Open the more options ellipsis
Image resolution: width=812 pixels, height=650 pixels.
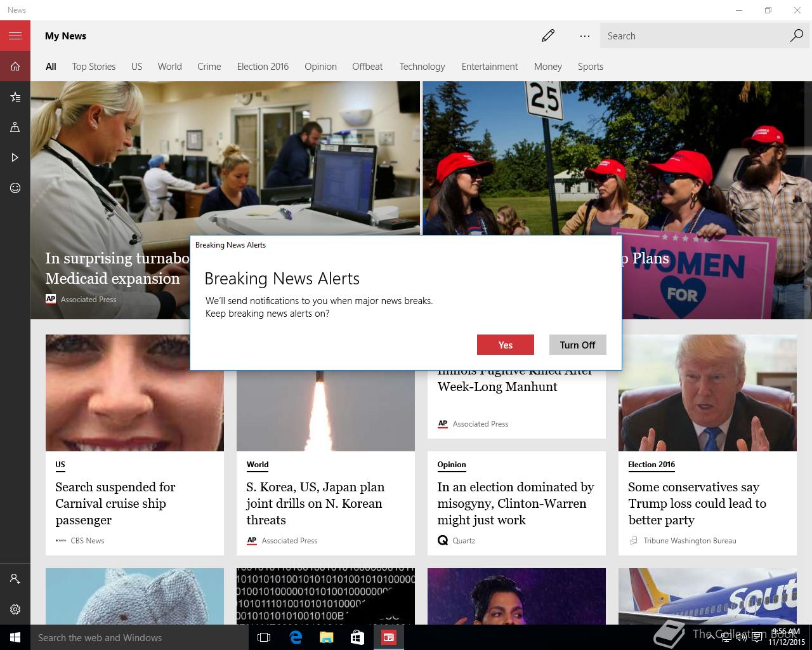click(x=585, y=36)
